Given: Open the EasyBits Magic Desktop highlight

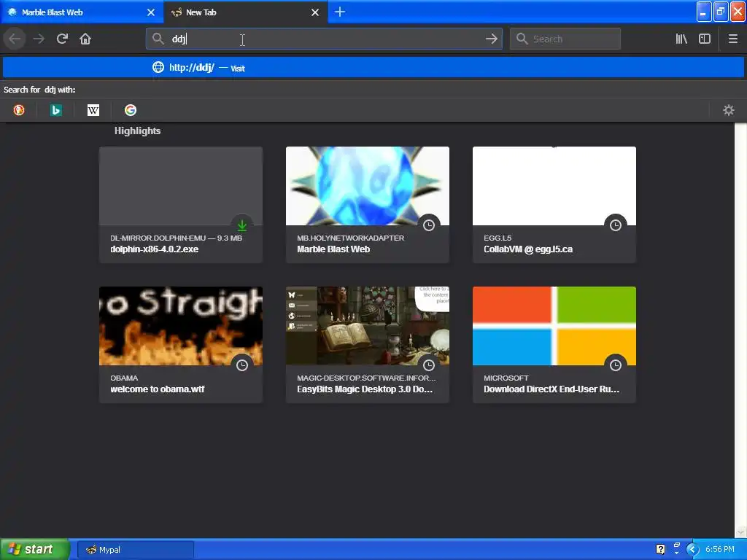Looking at the screenshot, I should (x=368, y=344).
